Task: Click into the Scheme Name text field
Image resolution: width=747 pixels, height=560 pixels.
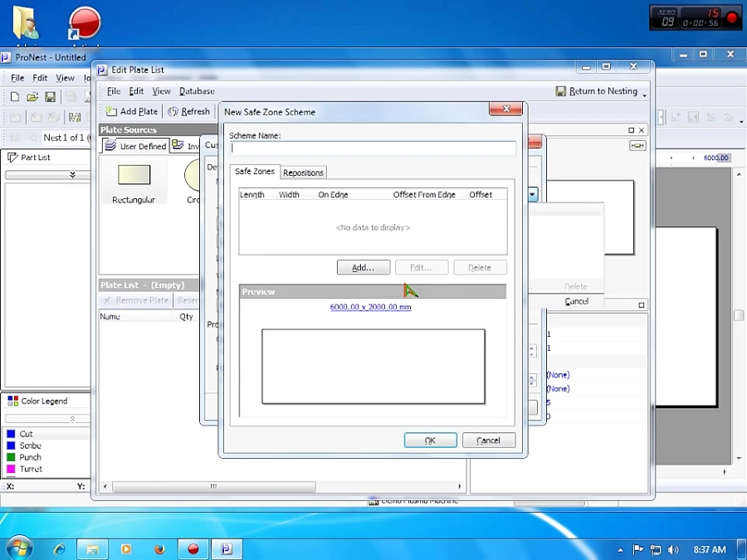Action: click(373, 149)
